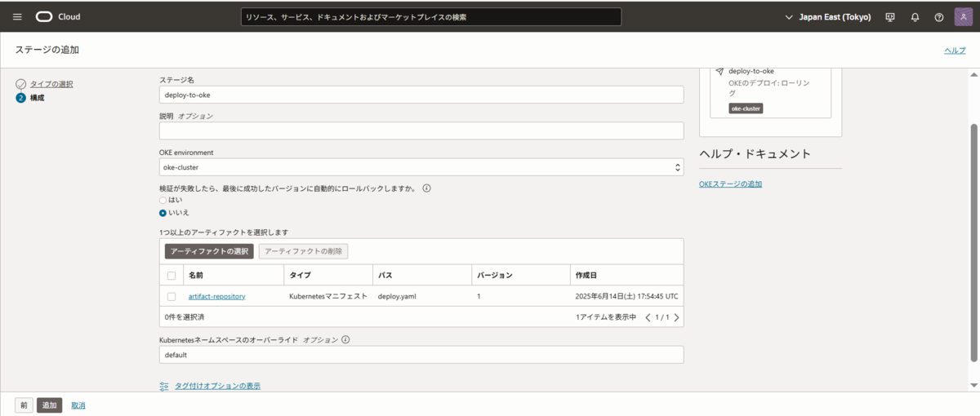Click the 'バージョン' column header
This screenshot has height=416, width=980.
pos(495,276)
